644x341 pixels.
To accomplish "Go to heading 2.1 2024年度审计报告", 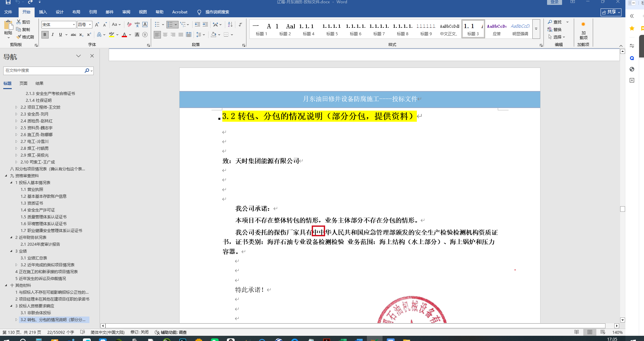I will click(x=40, y=244).
